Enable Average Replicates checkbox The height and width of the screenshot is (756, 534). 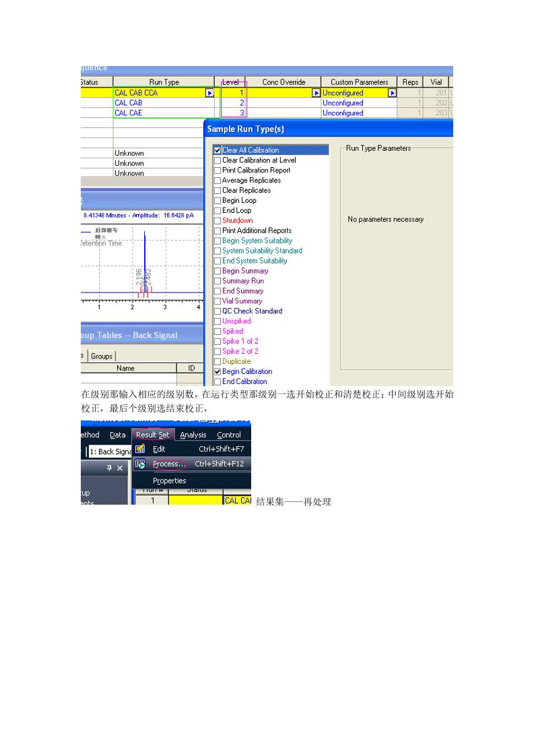[218, 181]
